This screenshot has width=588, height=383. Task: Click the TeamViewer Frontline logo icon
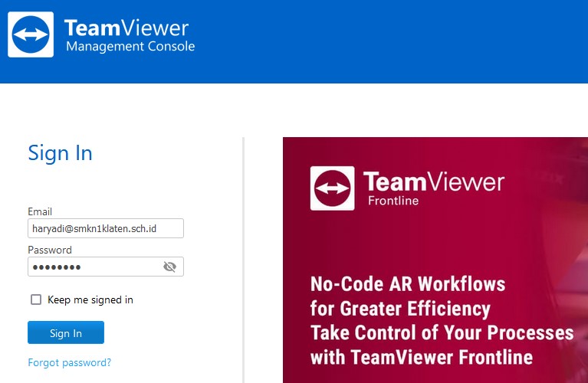(x=332, y=188)
